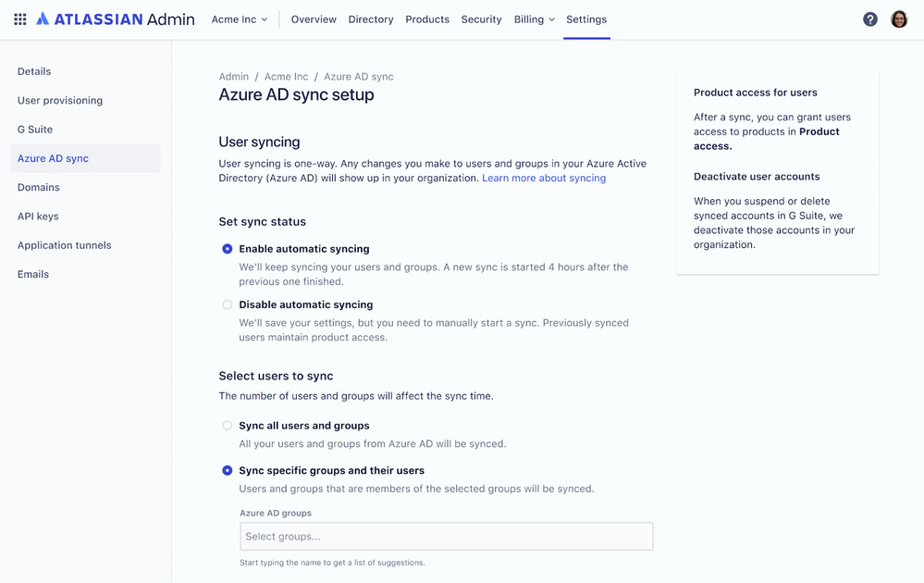Screen dimensions: 924x583
Task: Select Disable automatic syncing radio button
Action: (x=227, y=304)
